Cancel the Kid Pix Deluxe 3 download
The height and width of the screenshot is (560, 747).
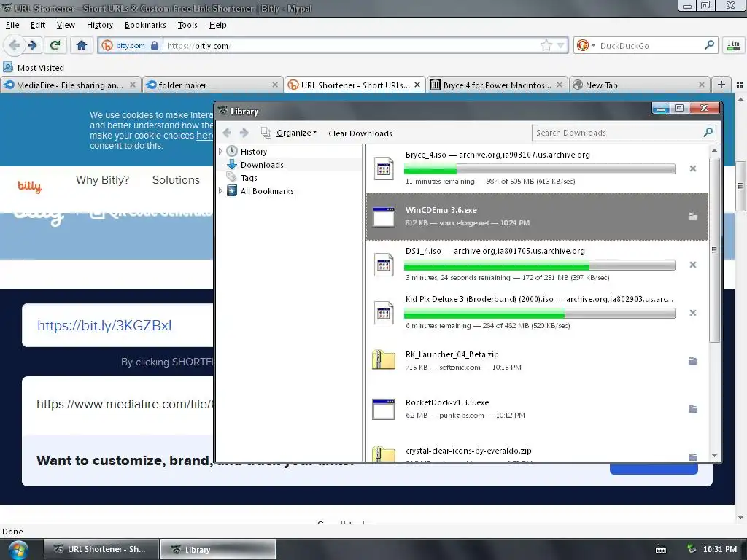point(693,313)
